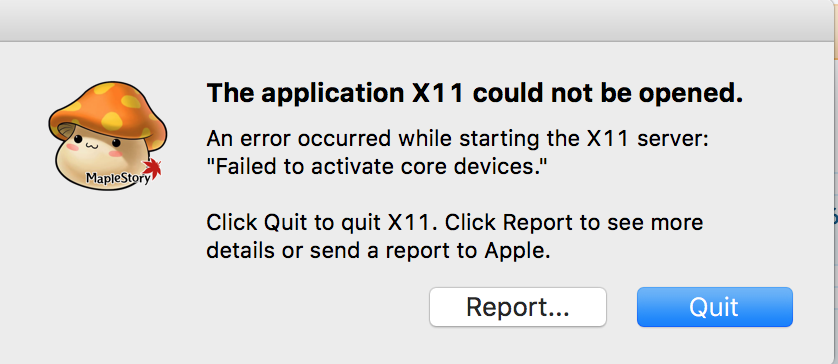Select the bold heading about X11 not opening
This screenshot has height=364, width=838.
pyautogui.click(x=475, y=94)
